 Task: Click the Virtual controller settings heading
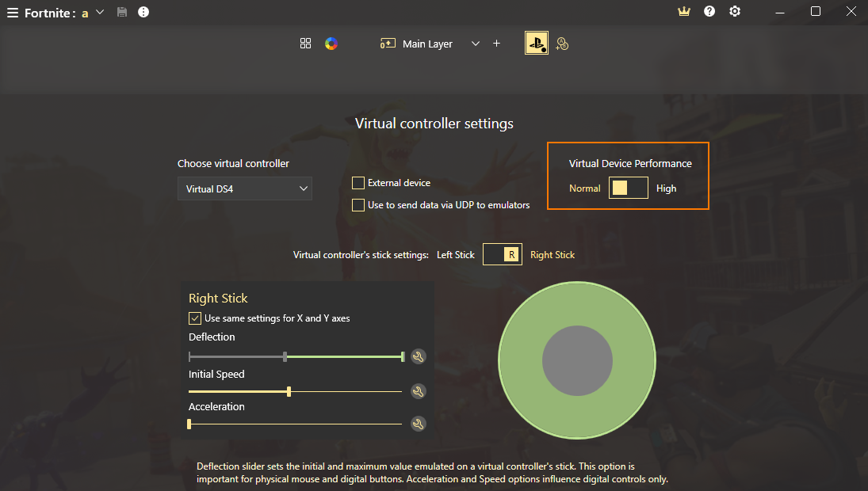[434, 124]
